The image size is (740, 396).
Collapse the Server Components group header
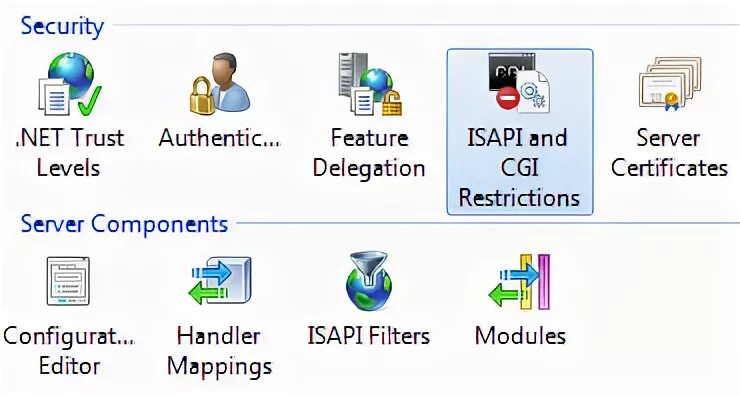tap(124, 223)
